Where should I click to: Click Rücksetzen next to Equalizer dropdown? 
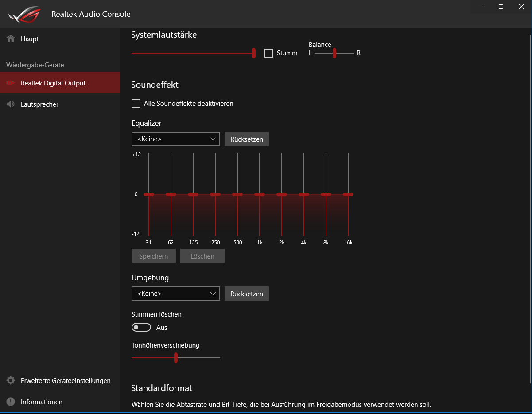(x=247, y=139)
